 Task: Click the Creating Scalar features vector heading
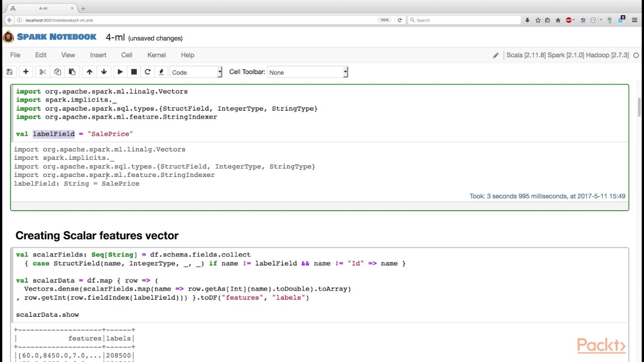pos(97,236)
